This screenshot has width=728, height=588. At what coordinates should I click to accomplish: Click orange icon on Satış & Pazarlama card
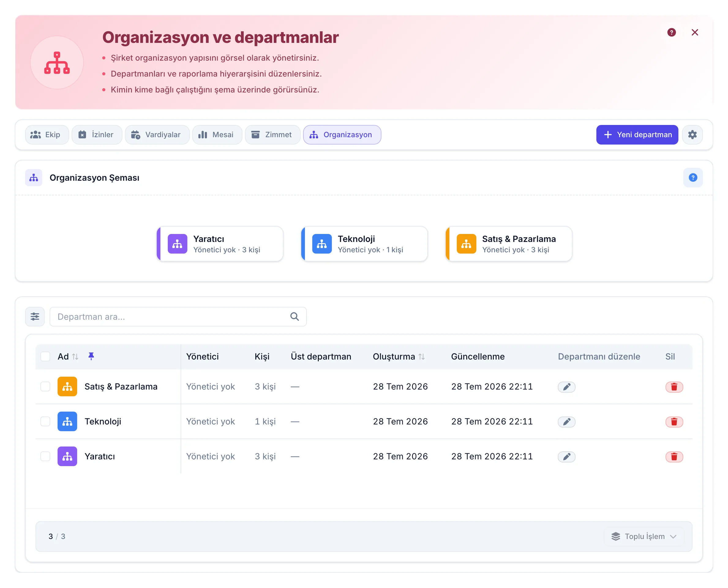(x=466, y=244)
